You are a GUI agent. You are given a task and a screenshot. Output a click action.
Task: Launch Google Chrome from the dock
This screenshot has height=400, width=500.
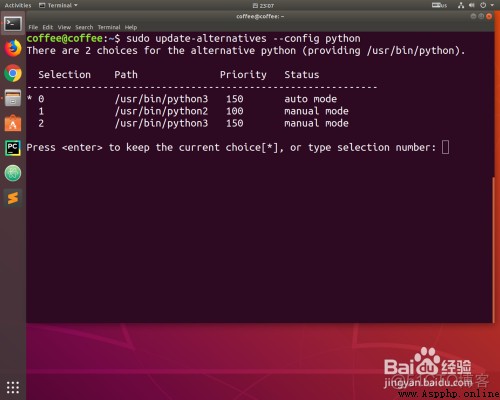(x=13, y=73)
